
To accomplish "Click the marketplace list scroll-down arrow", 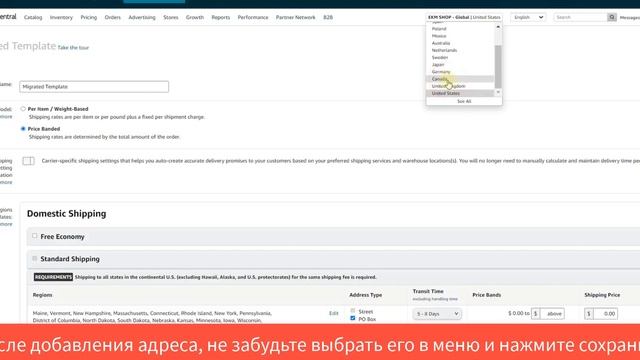I will [498, 92].
